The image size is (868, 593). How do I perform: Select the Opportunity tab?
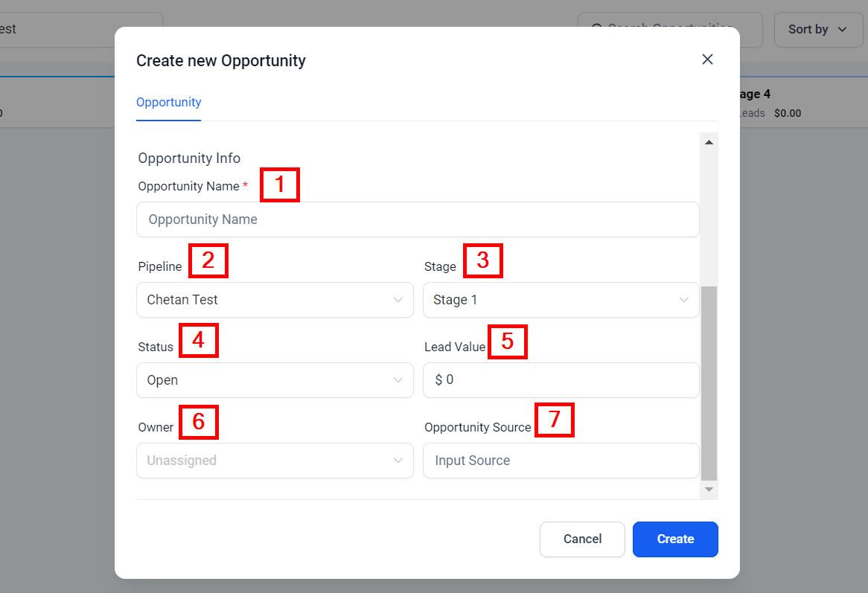pos(169,103)
